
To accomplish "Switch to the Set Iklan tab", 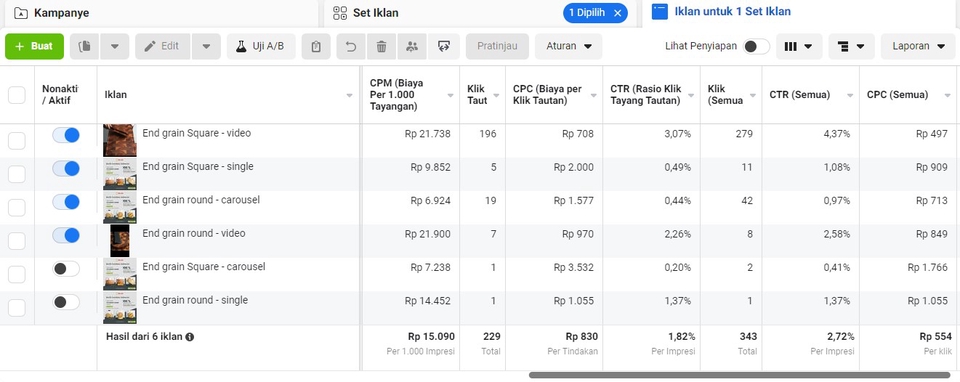I will pos(481,13).
